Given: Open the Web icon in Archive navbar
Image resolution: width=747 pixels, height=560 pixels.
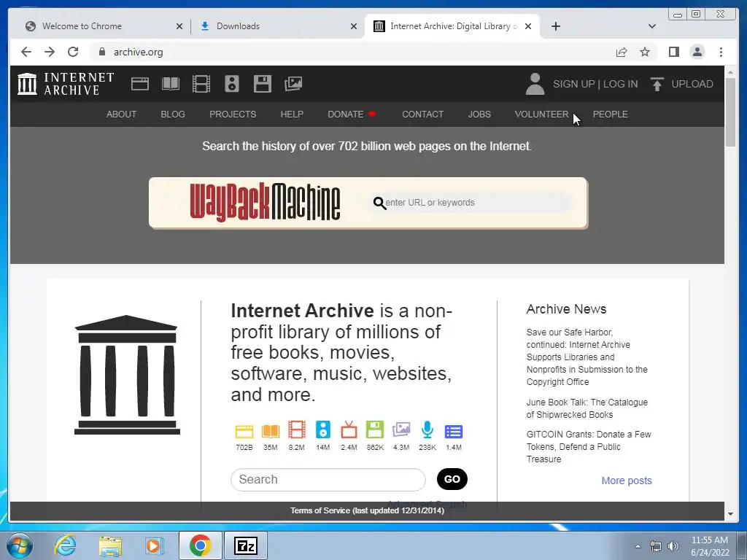Looking at the screenshot, I should tap(140, 84).
